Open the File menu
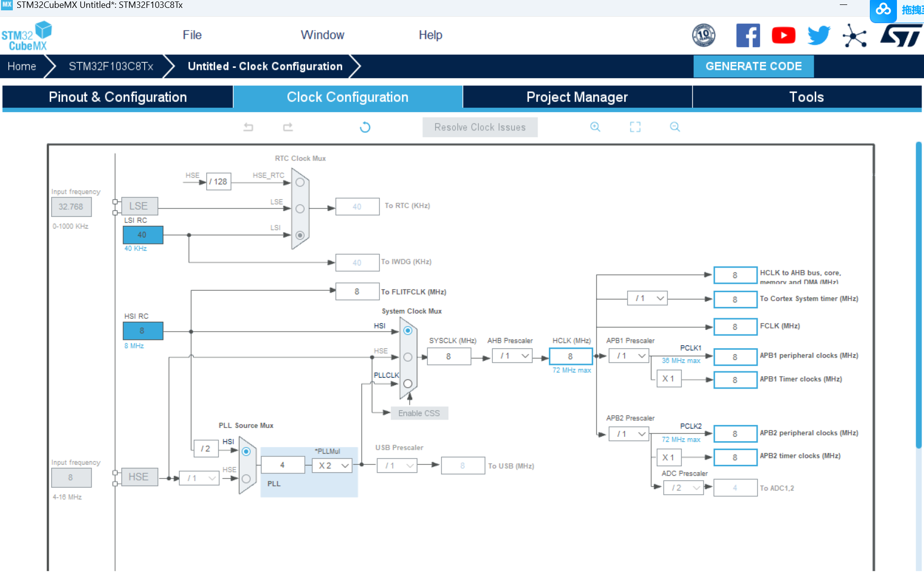The width and height of the screenshot is (924, 575). 192,35
